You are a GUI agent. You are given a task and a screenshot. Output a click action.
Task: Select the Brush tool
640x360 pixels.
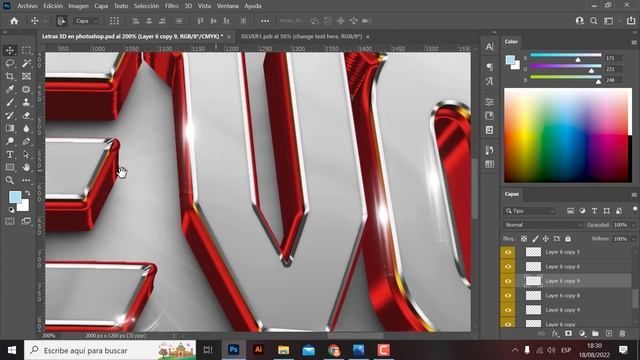tap(10, 102)
